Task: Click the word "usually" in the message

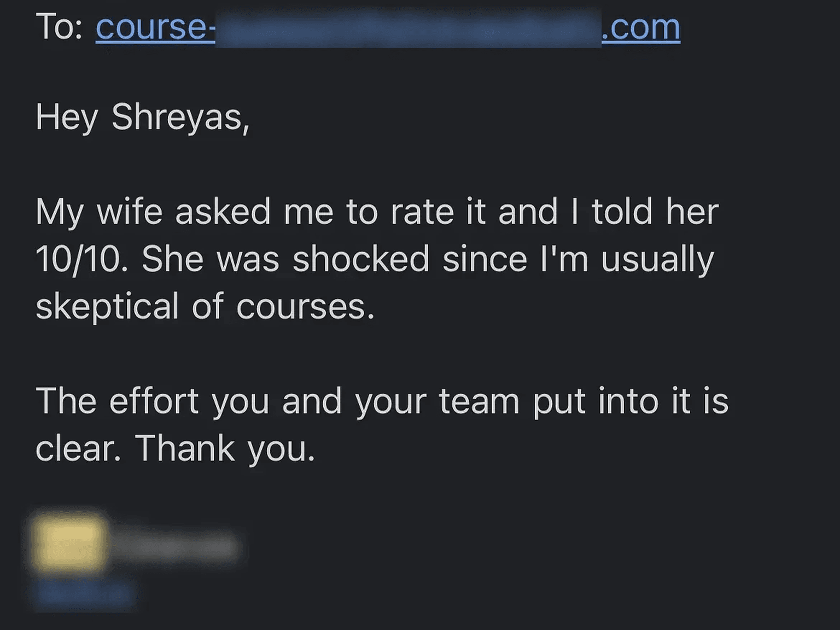Action: point(657,259)
